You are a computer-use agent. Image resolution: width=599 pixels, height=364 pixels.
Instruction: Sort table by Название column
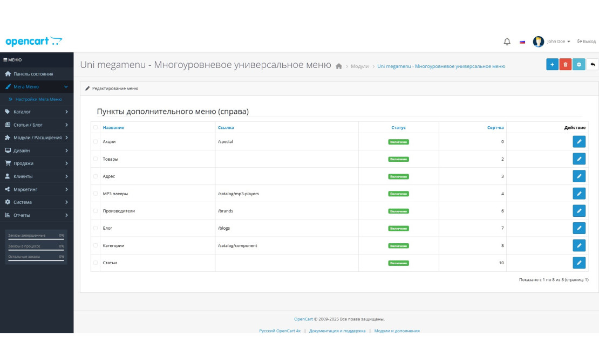[113, 127]
